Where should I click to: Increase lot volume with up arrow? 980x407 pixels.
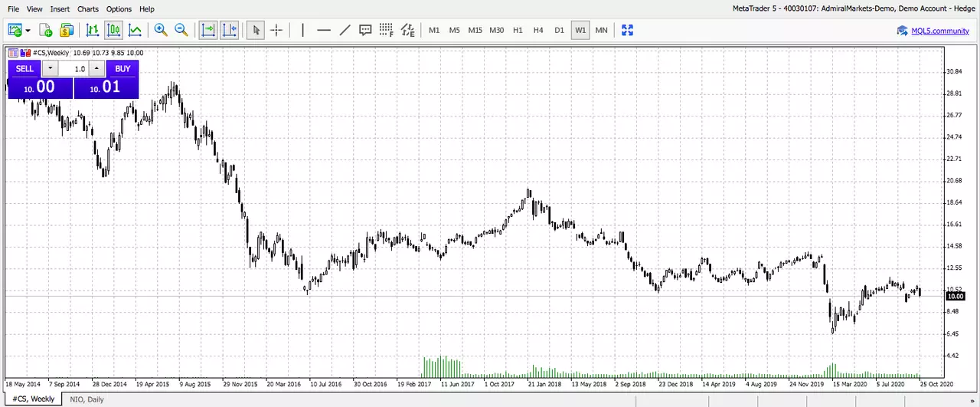(x=96, y=68)
